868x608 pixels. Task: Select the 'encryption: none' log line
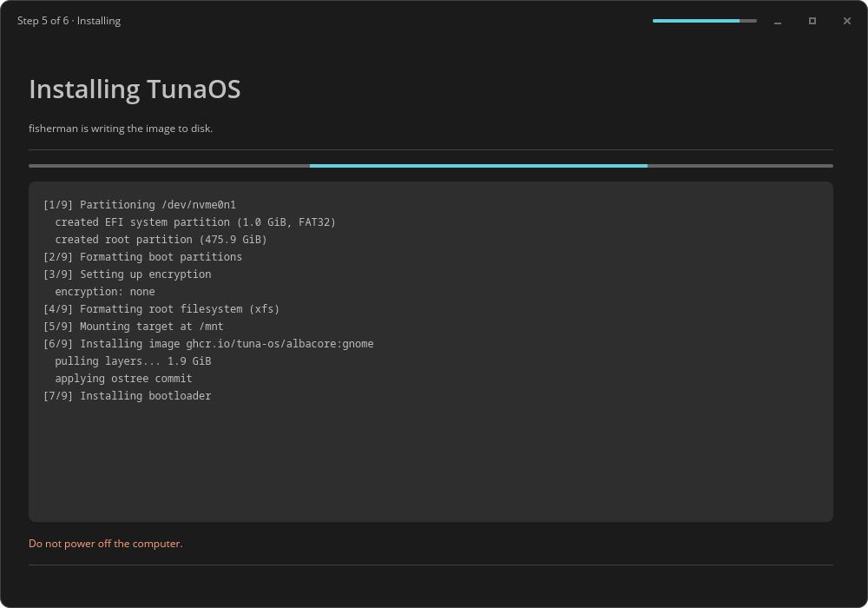click(x=105, y=292)
